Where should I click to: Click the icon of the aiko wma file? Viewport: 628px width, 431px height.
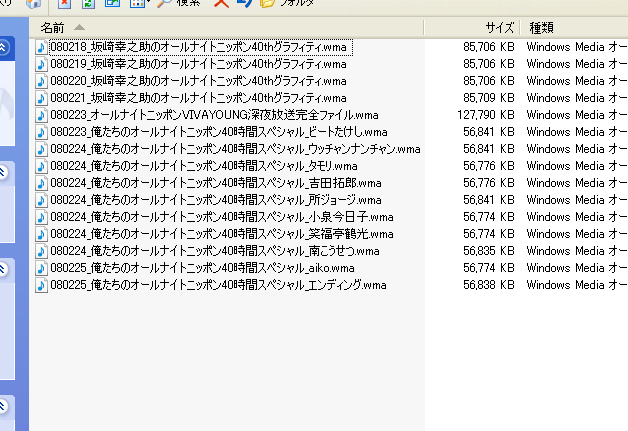point(41,268)
